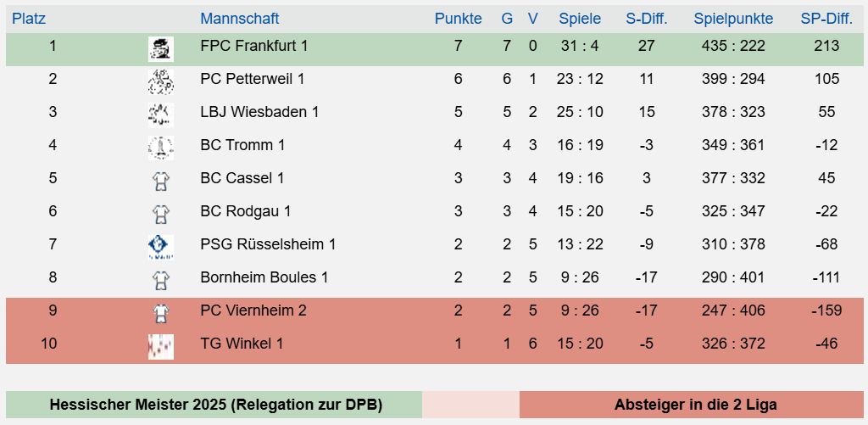Open the PC Petterweil 1 team name
The image size is (868, 425).
253,79
